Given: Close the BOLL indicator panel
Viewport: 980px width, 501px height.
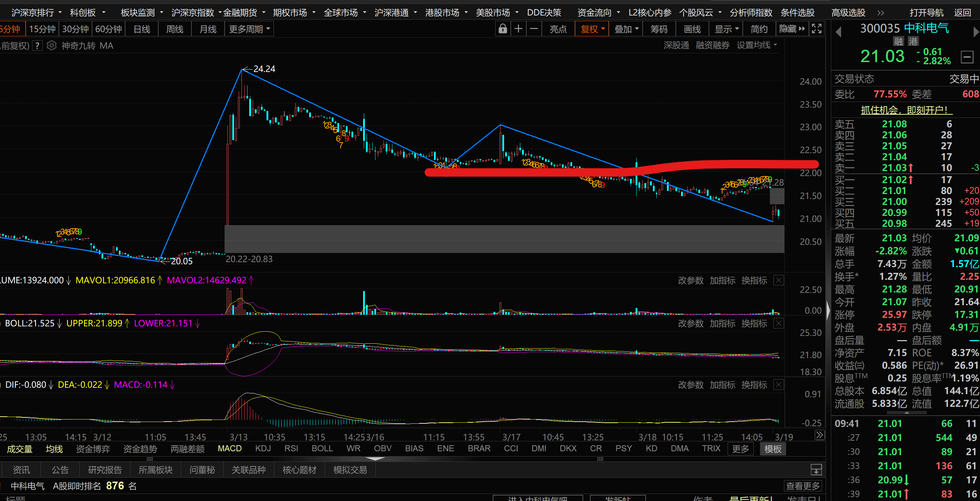Looking at the screenshot, I should (779, 324).
